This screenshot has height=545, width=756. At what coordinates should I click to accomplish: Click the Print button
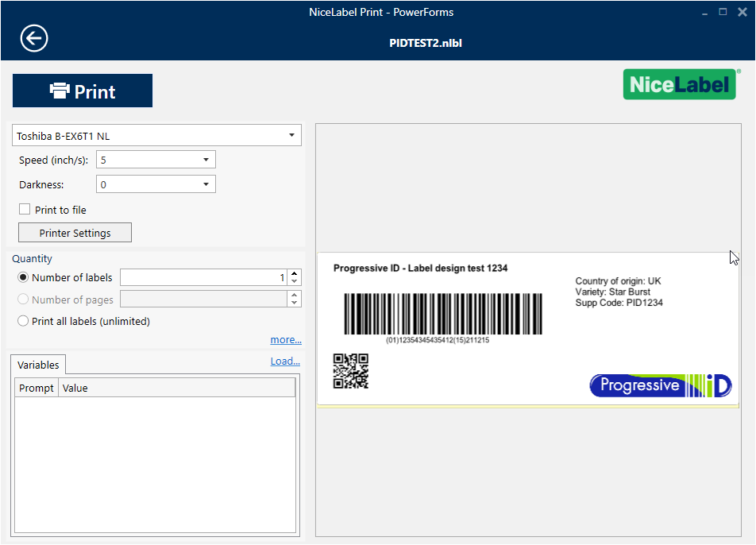[x=83, y=91]
